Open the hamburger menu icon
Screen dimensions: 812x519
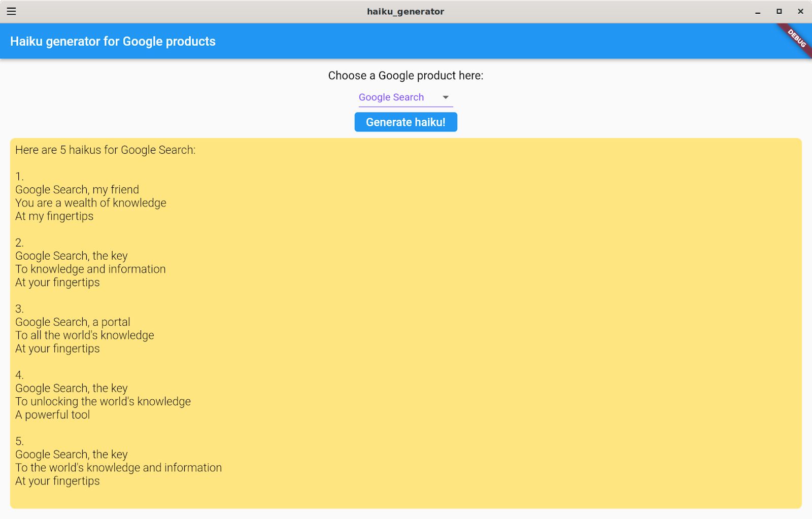click(11, 11)
